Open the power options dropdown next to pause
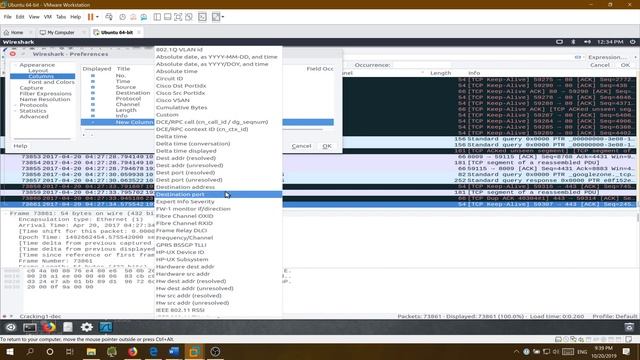The width and height of the screenshot is (640, 360). pos(97,17)
